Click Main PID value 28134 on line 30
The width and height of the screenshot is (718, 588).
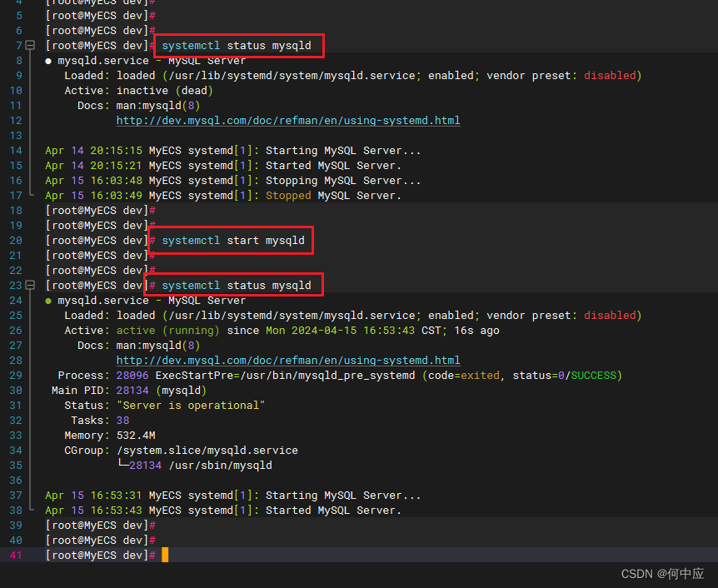[x=132, y=391]
